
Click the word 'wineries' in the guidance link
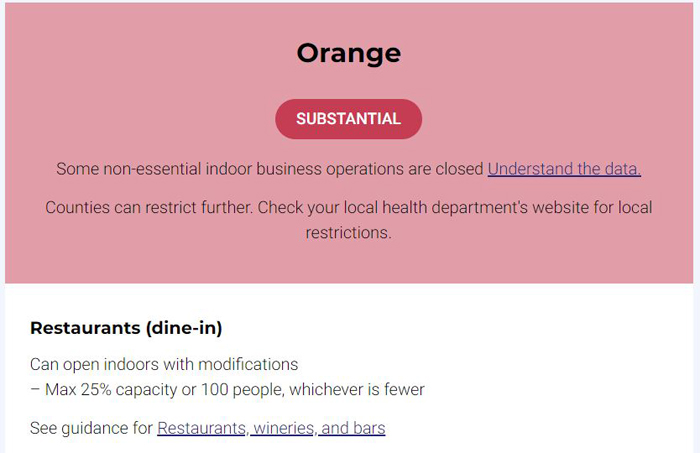point(285,428)
